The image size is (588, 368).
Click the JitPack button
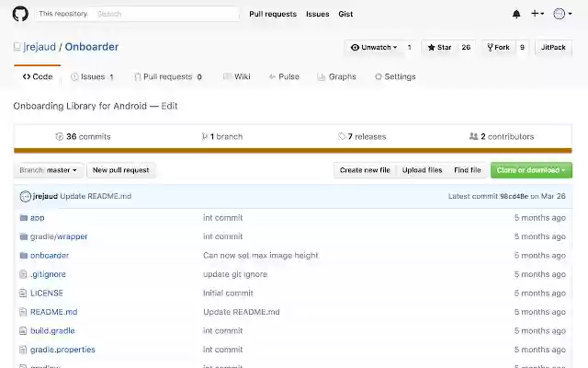[553, 47]
